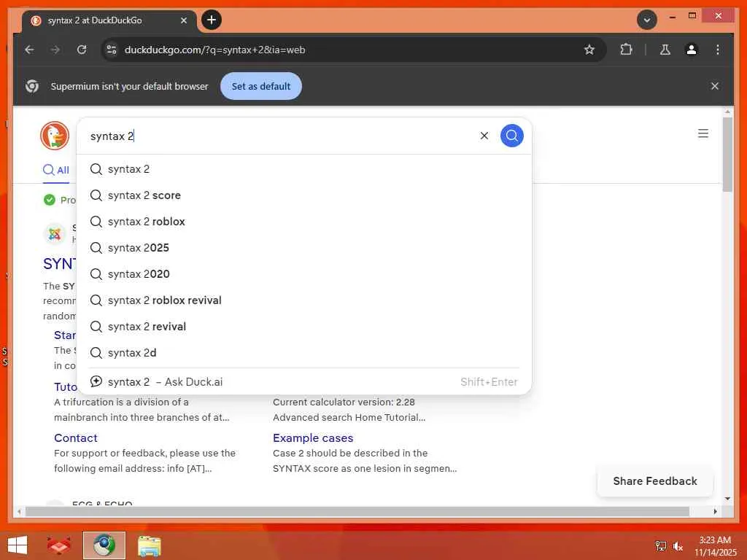Click the horizontal scrollbar thumb

pos(357,511)
